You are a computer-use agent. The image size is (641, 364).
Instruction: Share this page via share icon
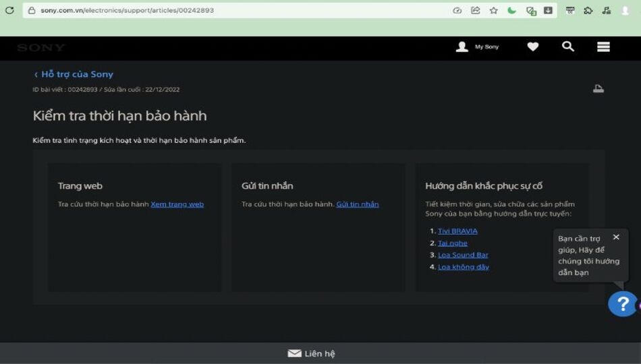coord(476,10)
